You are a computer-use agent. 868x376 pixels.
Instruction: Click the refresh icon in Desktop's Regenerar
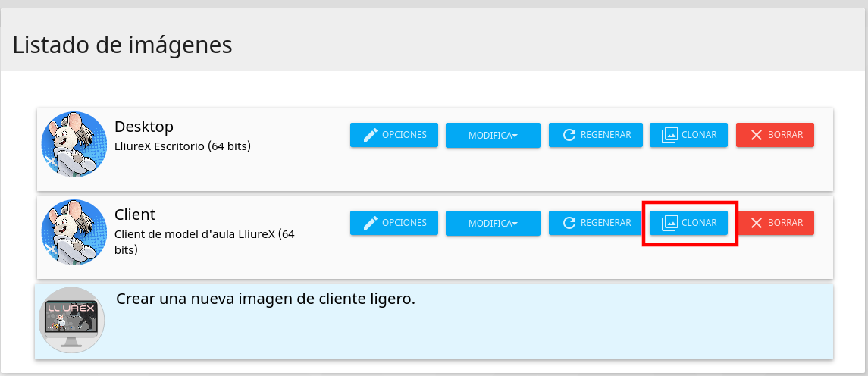(x=569, y=135)
